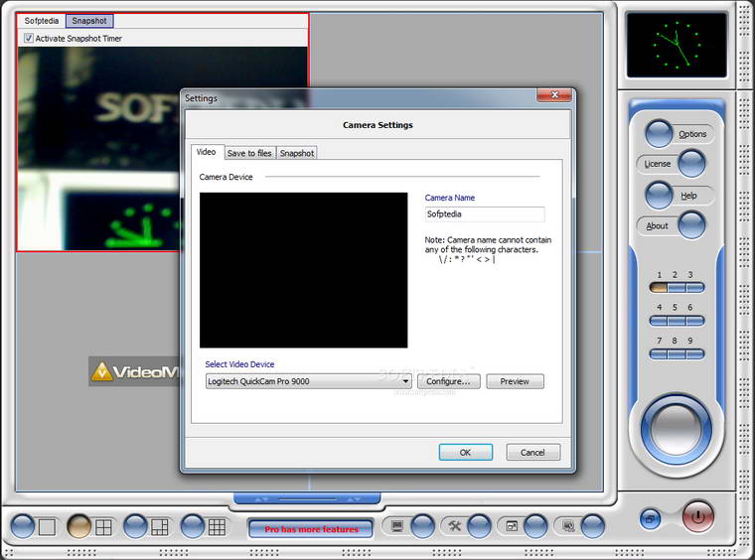Screen dimensions: 755x560
Task: Click the blue pull-out handle below video area
Action: tap(307, 498)
